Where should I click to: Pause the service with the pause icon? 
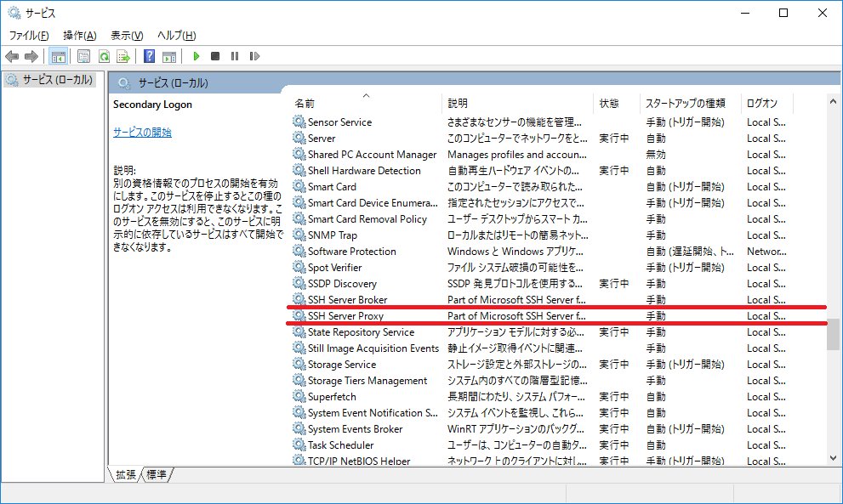click(235, 56)
